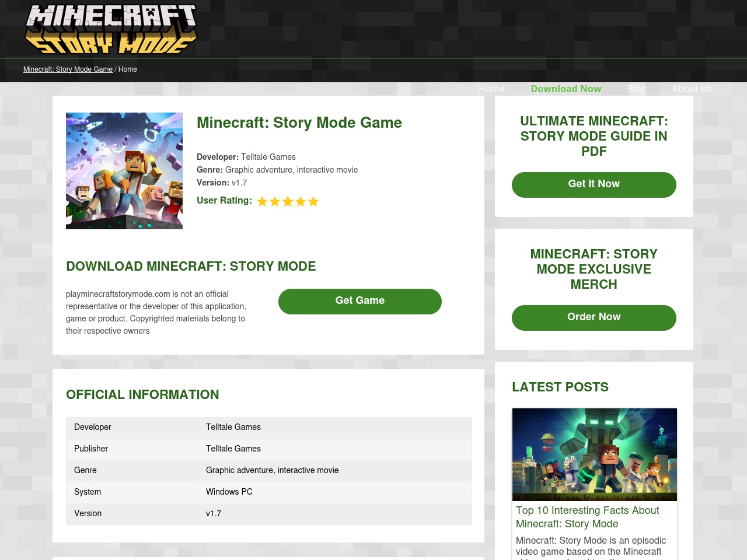Screen dimensions: 747x560
Task: Click the second user rating star
Action: pos(275,201)
